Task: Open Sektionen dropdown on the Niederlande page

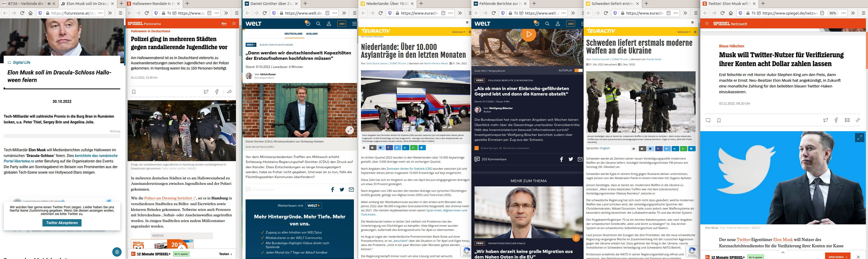Action: pyautogui.click(x=458, y=32)
